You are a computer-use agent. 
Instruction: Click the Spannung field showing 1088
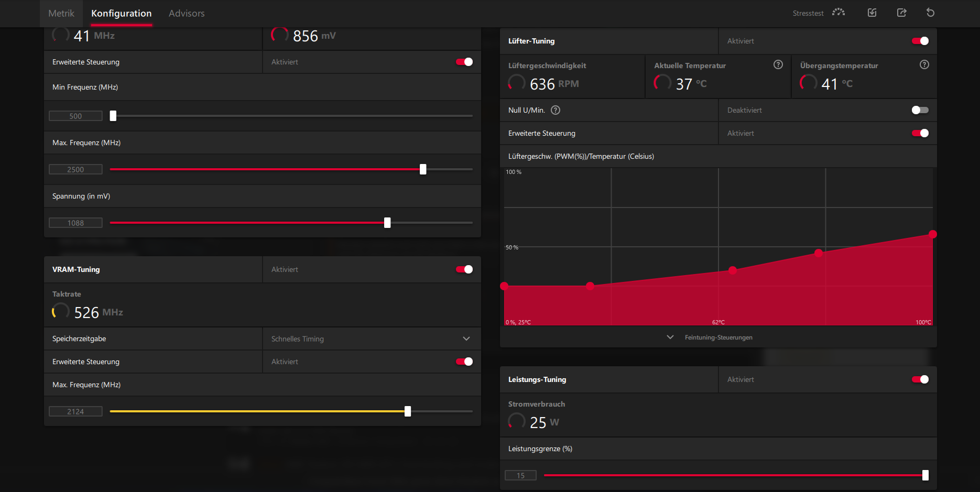75,223
